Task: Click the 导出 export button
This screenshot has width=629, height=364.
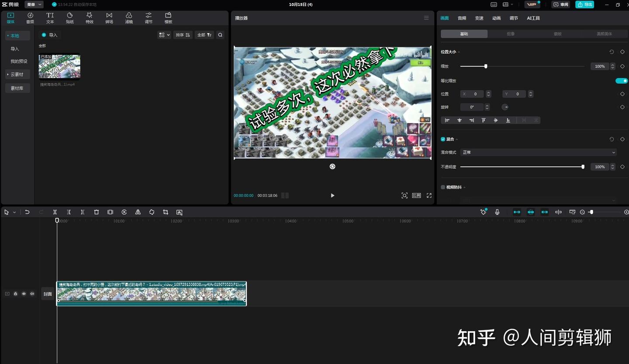Action: (585, 4)
